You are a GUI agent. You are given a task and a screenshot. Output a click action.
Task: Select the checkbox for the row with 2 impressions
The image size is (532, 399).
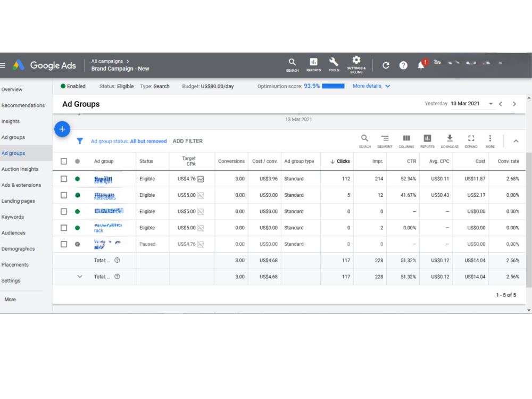coord(64,228)
